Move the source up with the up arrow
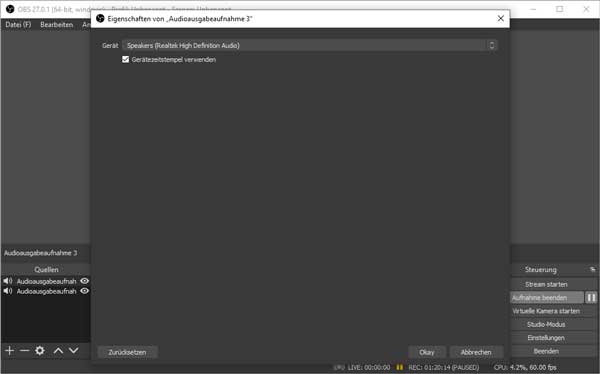600x374 pixels. click(x=58, y=350)
